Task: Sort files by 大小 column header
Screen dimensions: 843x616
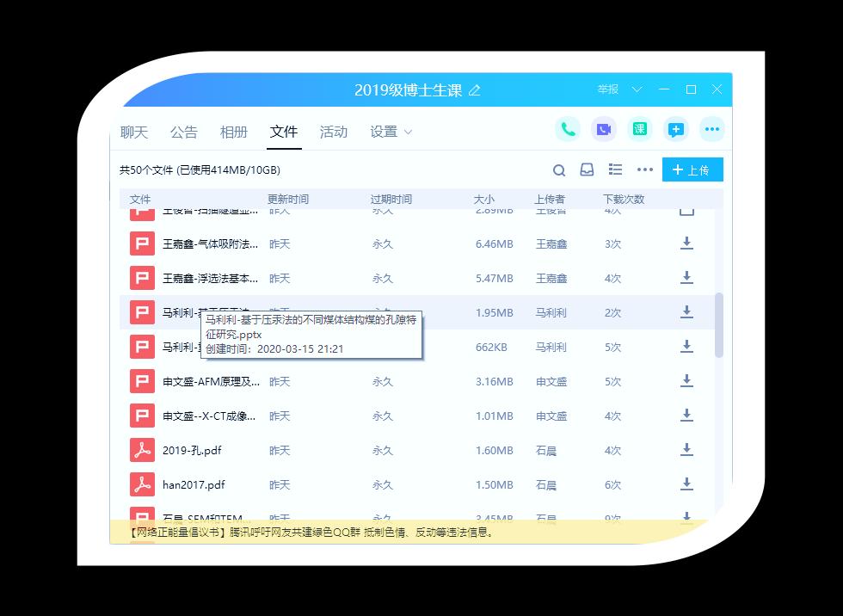Action: 484,200
